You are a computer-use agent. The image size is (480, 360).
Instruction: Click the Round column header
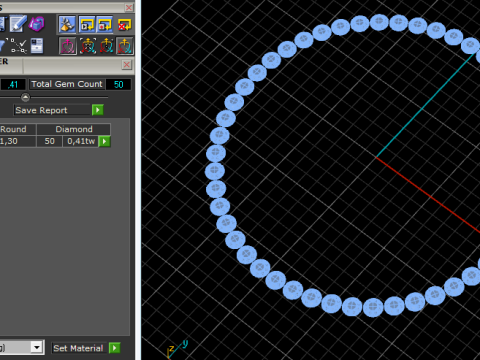(x=17, y=129)
